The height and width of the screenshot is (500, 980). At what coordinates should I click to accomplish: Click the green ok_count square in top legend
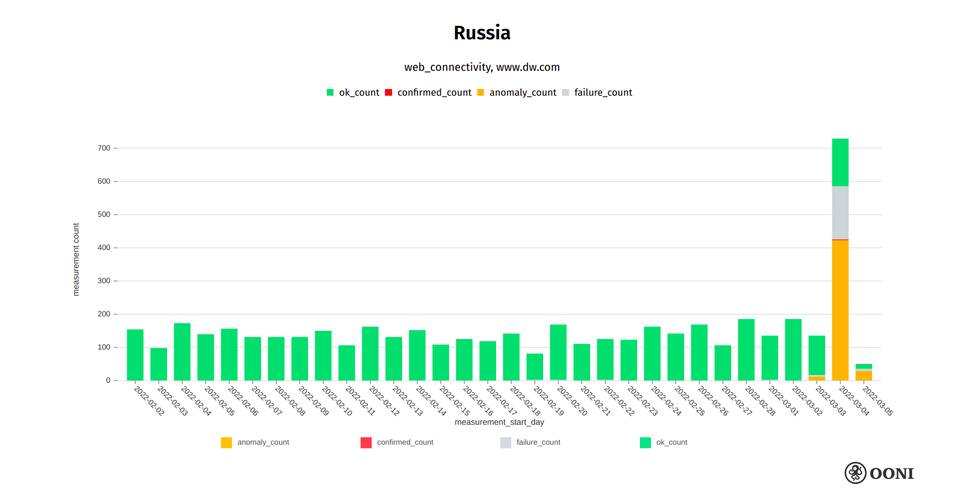pyautogui.click(x=330, y=92)
